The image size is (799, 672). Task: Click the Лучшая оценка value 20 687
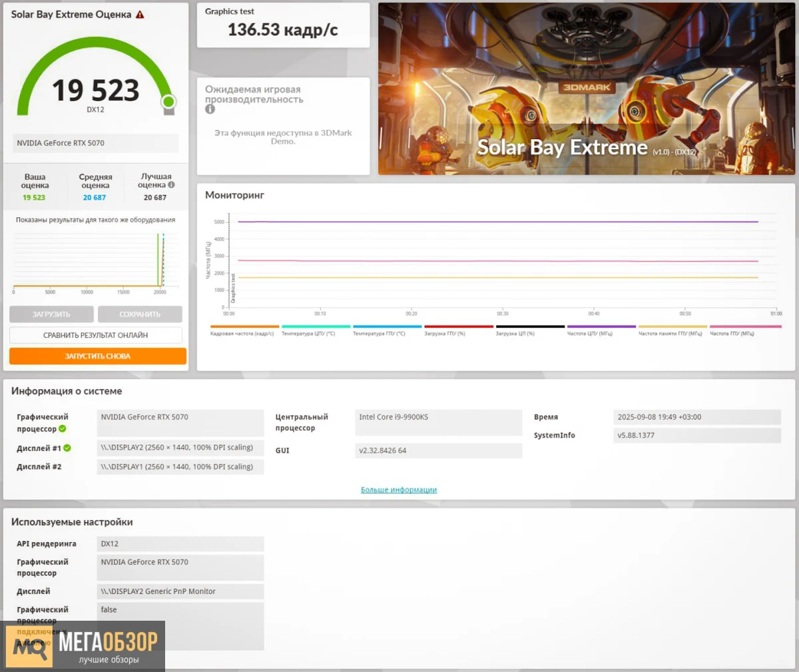(155, 198)
